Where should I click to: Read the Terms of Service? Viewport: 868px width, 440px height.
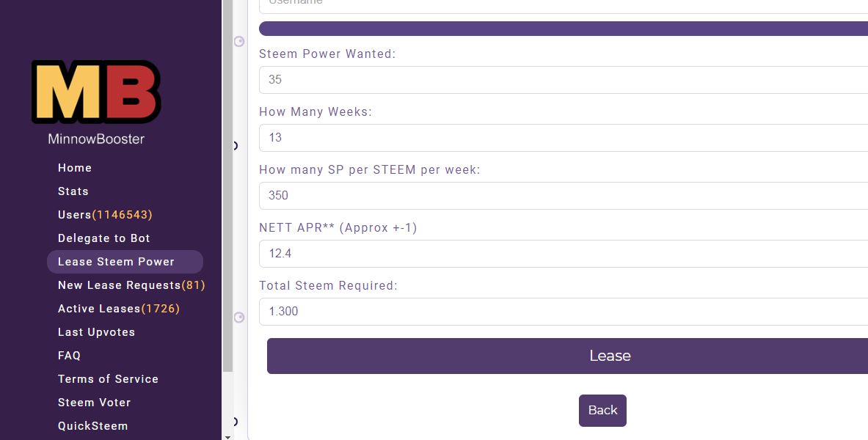[x=108, y=379]
